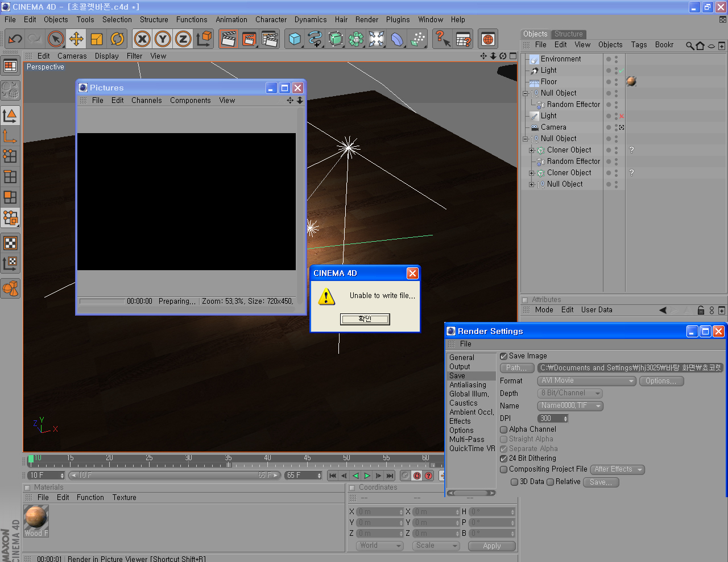Enable the 3D Data checkbox
The height and width of the screenshot is (562, 728).
(x=514, y=482)
